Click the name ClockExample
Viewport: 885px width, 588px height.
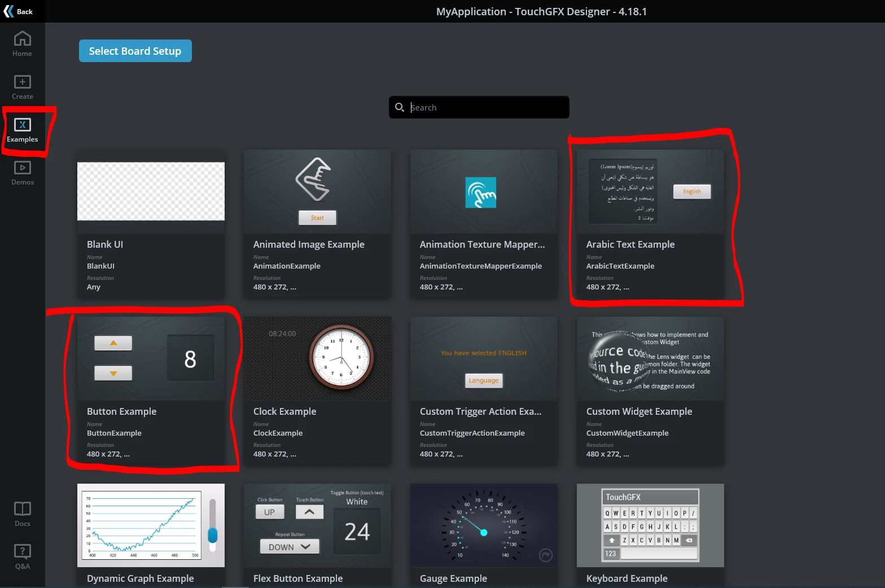pos(278,433)
